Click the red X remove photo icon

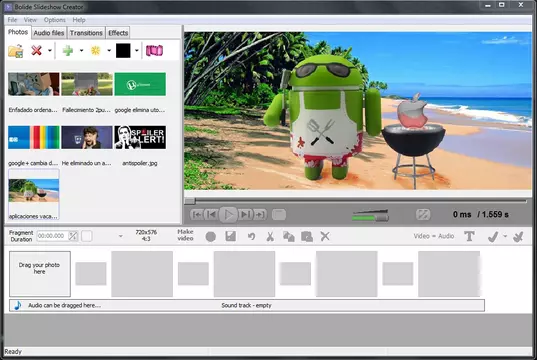(x=36, y=51)
